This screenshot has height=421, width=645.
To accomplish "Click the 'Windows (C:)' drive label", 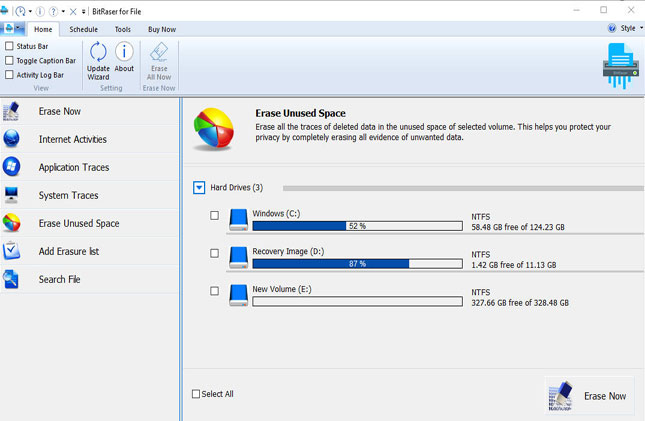I will (276, 214).
